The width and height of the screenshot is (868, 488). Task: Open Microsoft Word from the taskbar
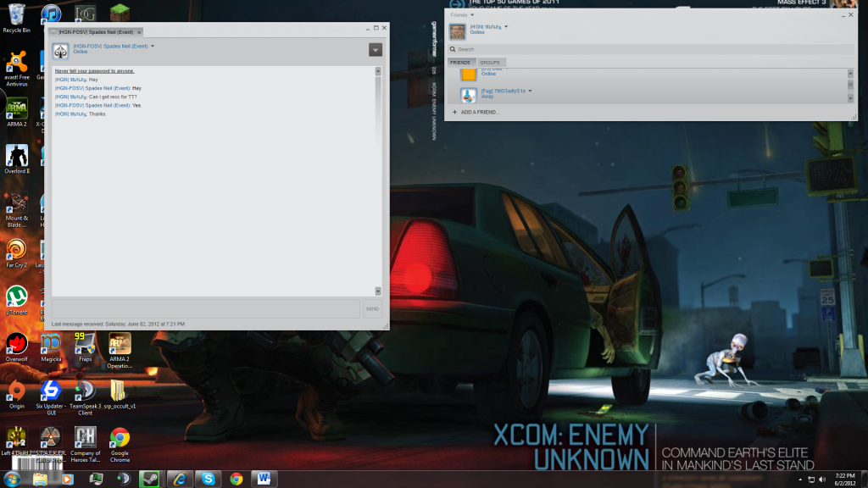coord(264,479)
